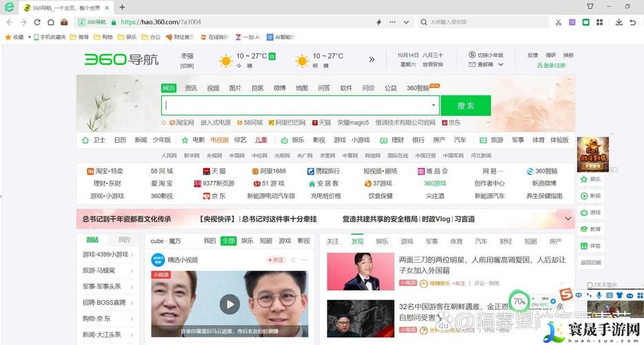Open the 两面三刀 celebrity news thumbnail
The image size is (644, 345).
click(x=361, y=271)
